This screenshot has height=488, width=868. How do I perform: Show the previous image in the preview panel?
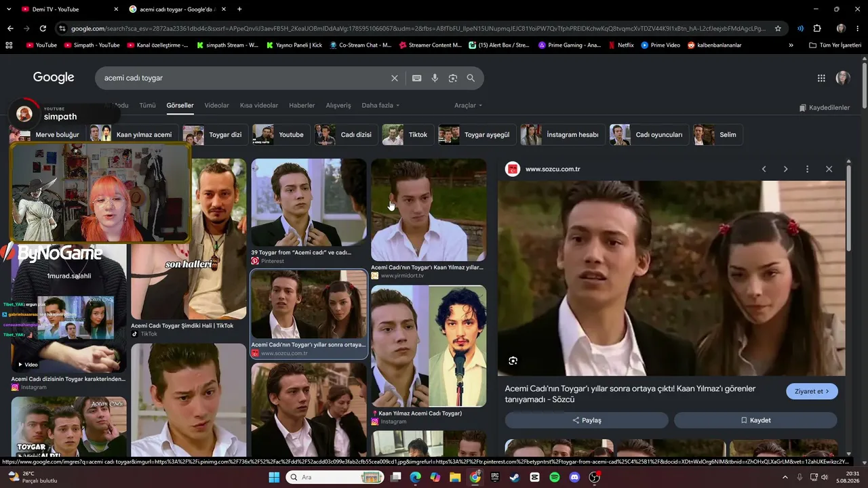click(x=764, y=169)
